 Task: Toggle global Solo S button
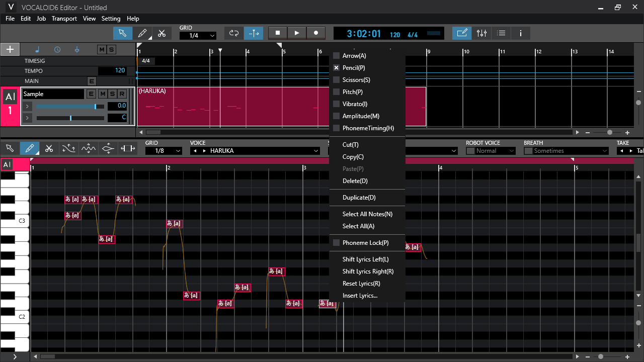pos(111,49)
